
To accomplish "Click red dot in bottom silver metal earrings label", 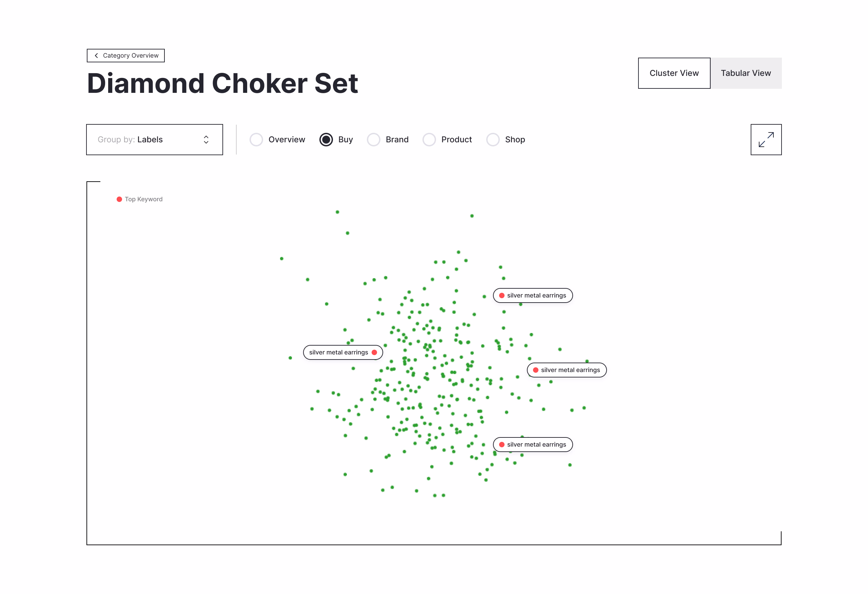I will click(501, 445).
